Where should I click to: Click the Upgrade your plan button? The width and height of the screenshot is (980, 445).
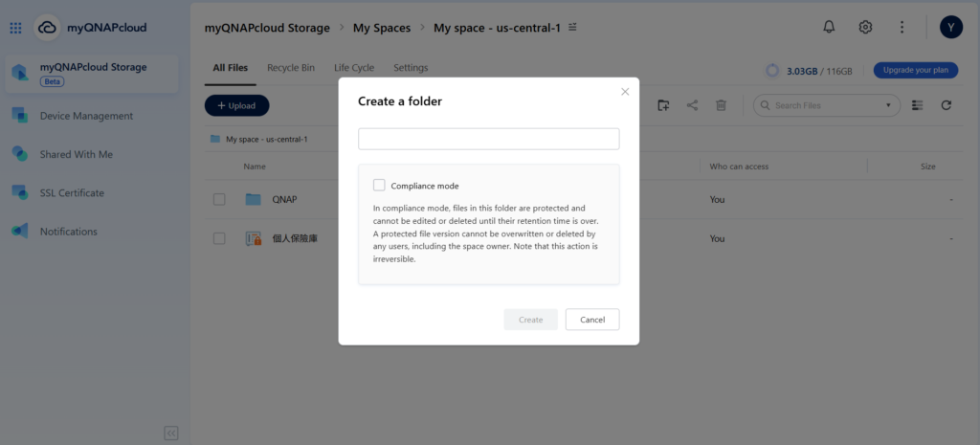916,70
